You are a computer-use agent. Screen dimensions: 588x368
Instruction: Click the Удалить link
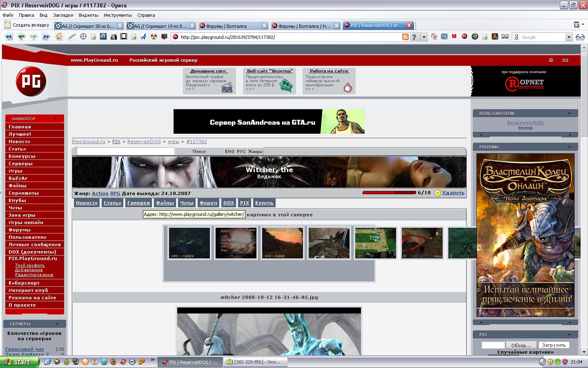click(453, 193)
